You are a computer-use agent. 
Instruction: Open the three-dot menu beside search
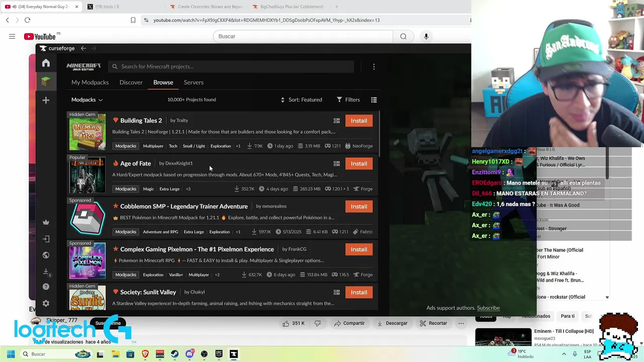pos(374,66)
